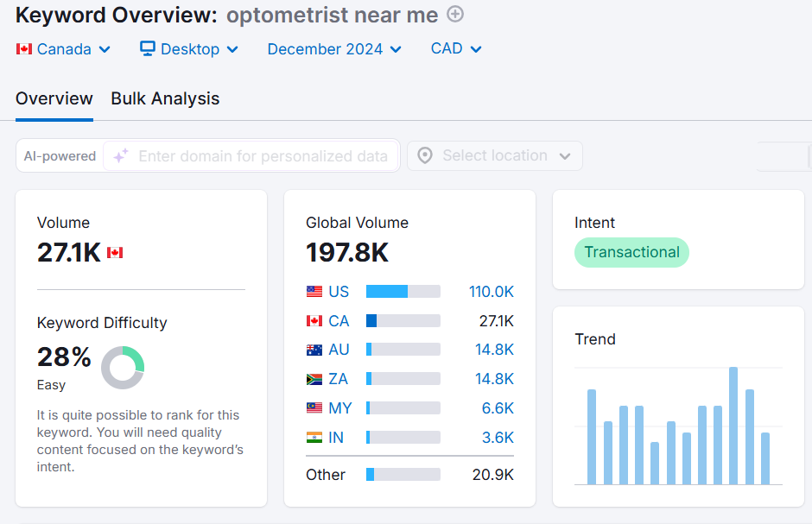Click the location pin icon in Select location

[425, 155]
